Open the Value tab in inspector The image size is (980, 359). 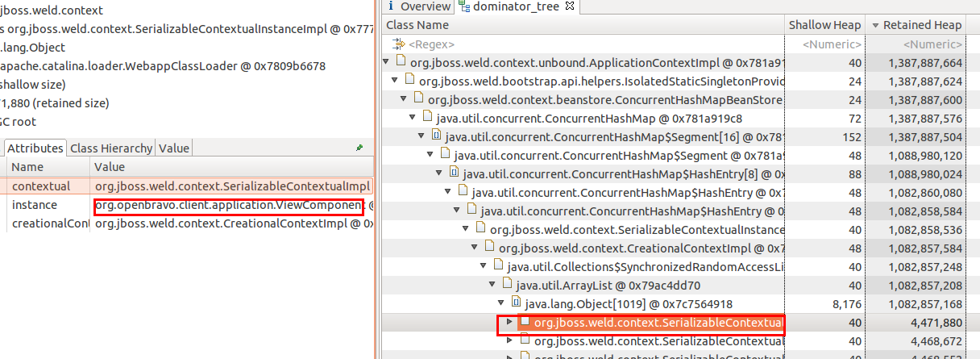[x=173, y=148]
